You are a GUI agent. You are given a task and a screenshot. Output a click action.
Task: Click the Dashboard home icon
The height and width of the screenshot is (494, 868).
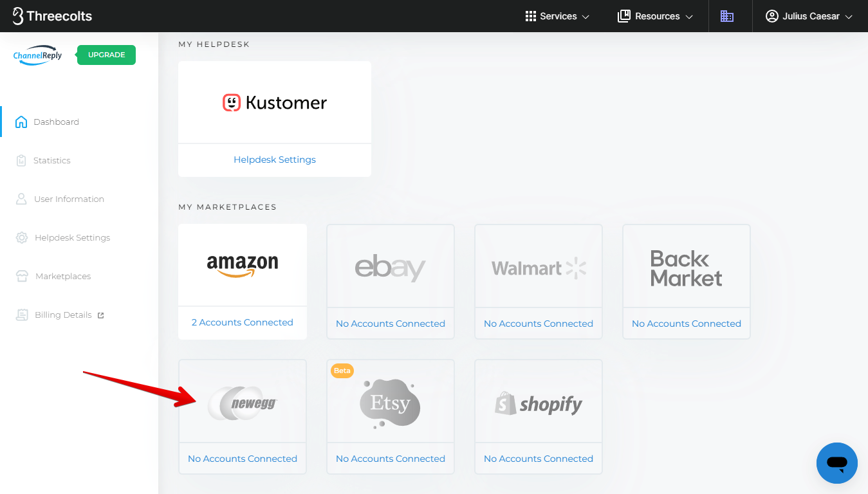pos(21,122)
